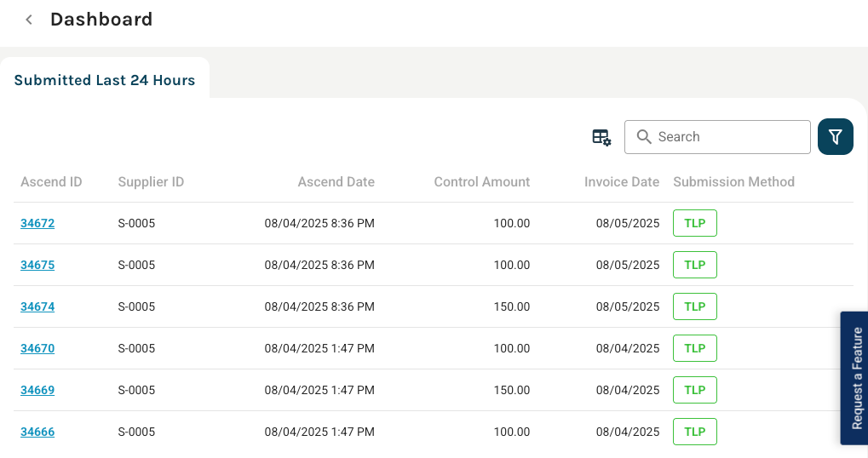Sort by the Control Amount column header
Viewport: 868px width, 458px height.
tap(481, 182)
